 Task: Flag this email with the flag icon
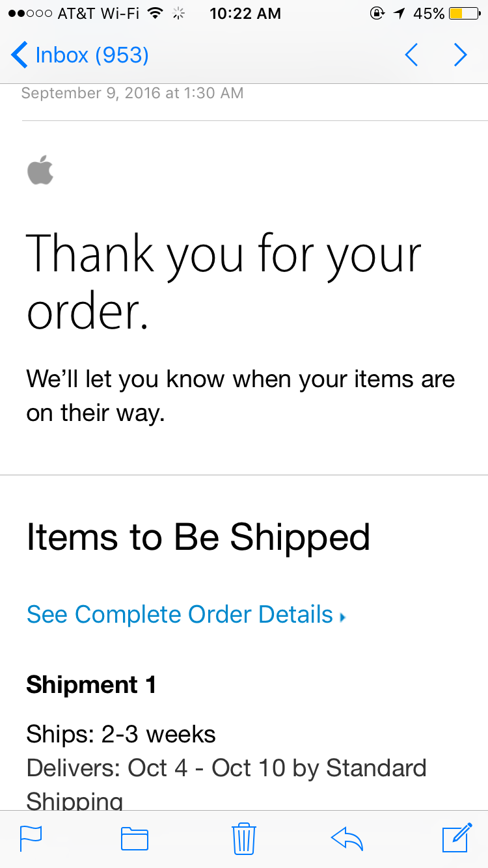[31, 839]
